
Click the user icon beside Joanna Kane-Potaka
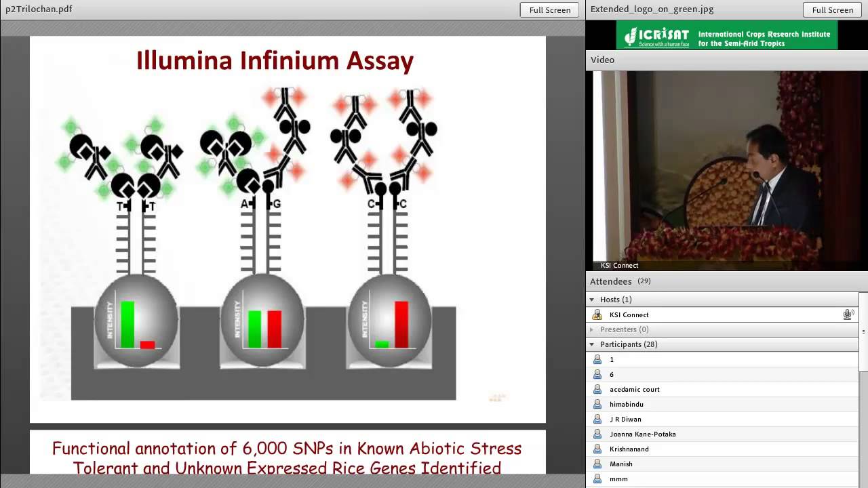click(x=597, y=434)
